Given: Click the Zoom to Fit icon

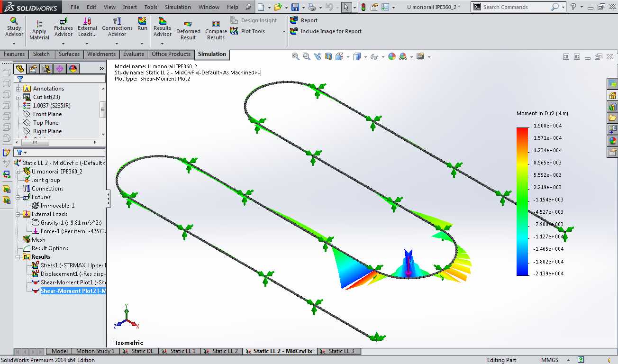Looking at the screenshot, I should [296, 56].
